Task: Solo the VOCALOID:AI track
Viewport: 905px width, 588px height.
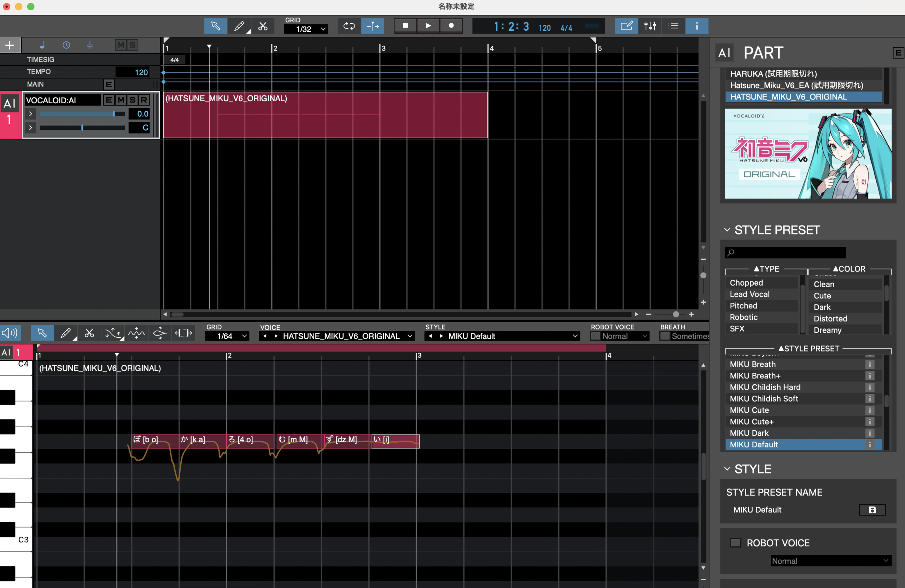Action: (x=132, y=100)
